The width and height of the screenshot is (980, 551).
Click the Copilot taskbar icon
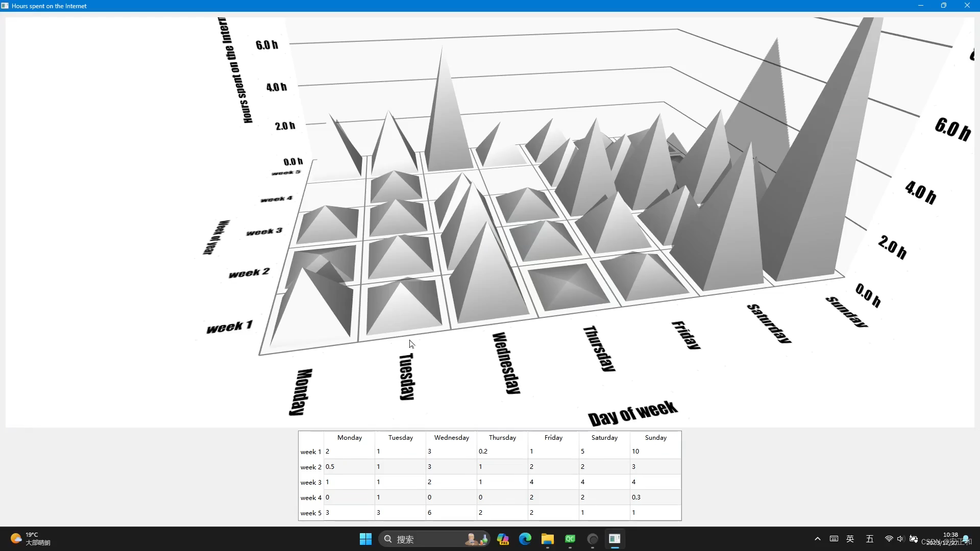[503, 539]
